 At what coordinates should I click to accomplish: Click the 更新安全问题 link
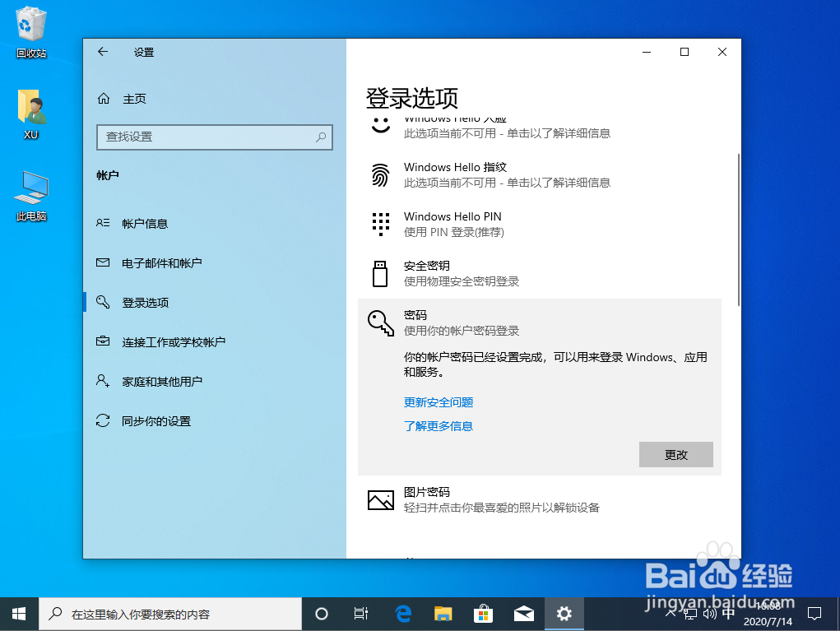[x=439, y=402]
